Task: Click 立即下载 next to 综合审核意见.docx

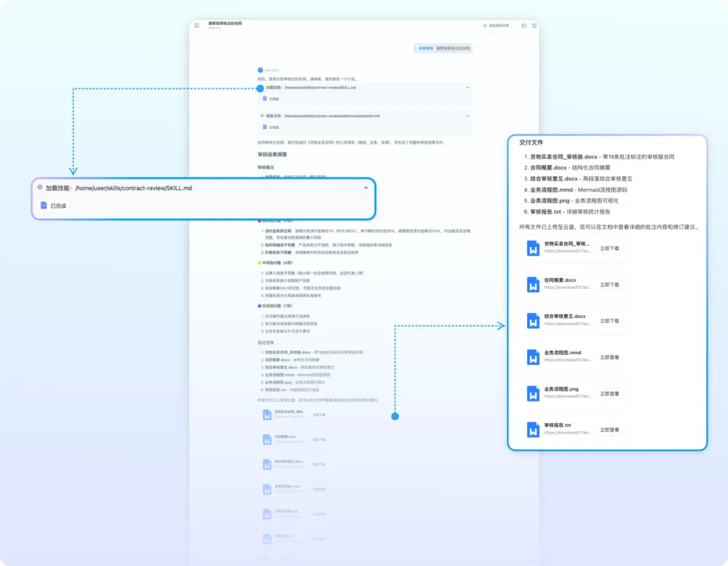Action: [x=609, y=321]
